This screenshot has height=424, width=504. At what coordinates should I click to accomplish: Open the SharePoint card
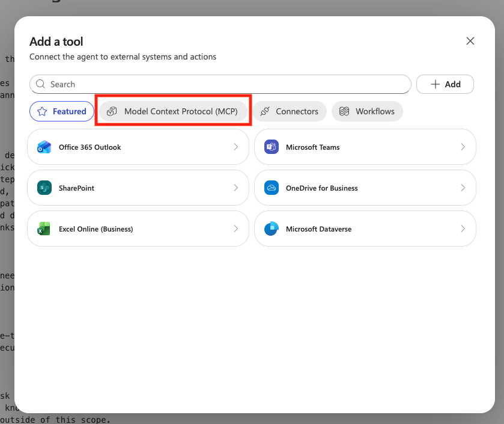coord(138,188)
